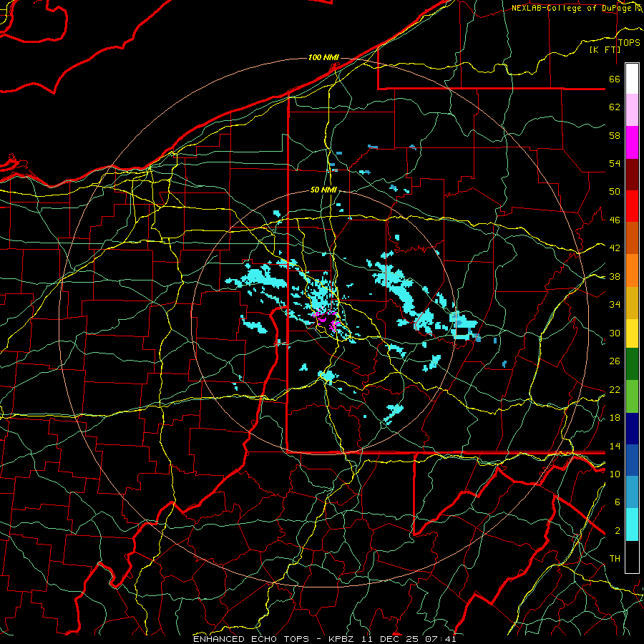Click the '54' legend value
Viewport: 644px width, 644px height.
(x=615, y=163)
